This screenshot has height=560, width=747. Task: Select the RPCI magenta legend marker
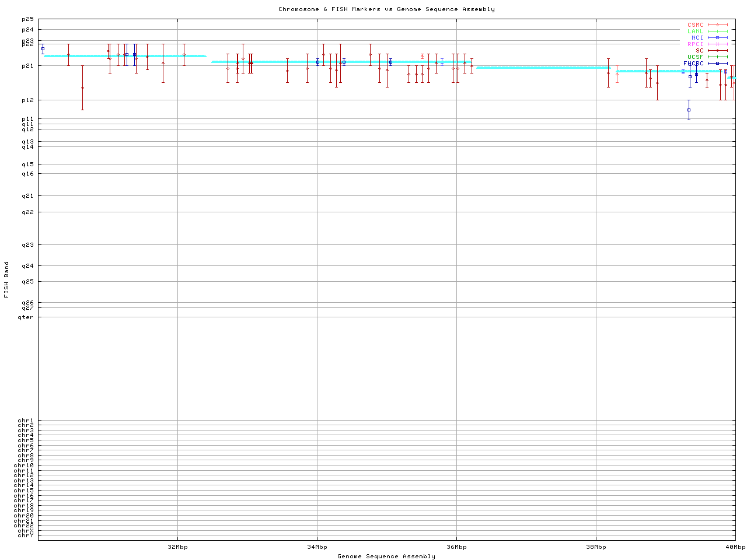click(x=717, y=44)
